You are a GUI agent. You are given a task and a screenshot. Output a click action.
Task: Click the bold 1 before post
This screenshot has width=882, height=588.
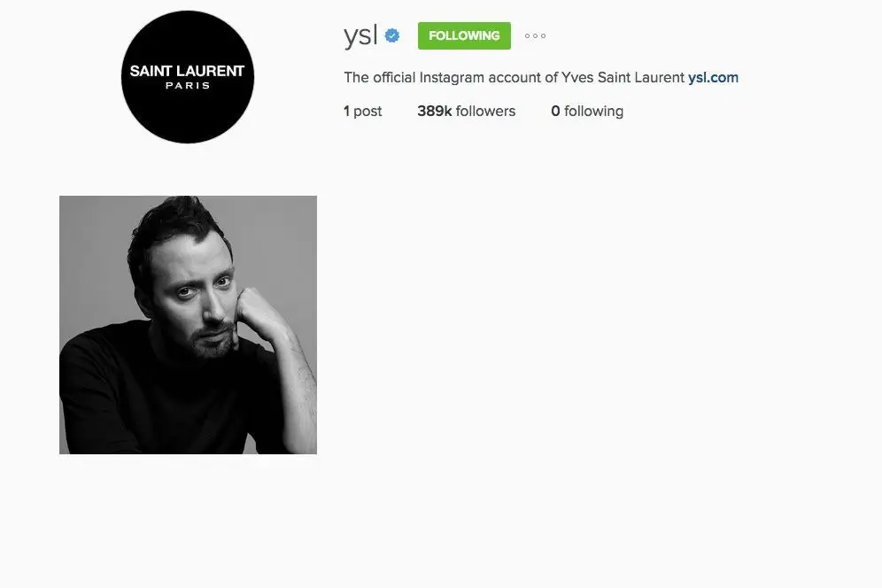point(346,112)
